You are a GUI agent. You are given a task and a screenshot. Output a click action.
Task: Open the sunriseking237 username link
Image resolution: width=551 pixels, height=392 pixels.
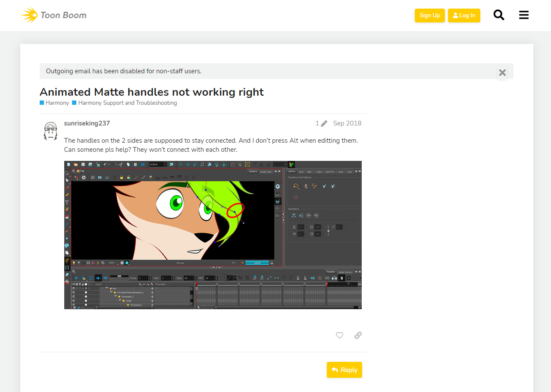point(87,123)
